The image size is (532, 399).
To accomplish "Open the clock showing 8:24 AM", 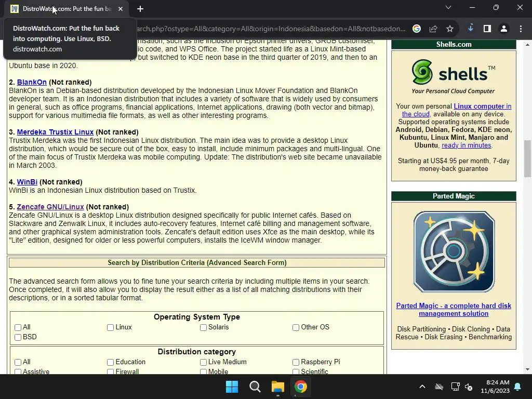I will tap(495, 387).
